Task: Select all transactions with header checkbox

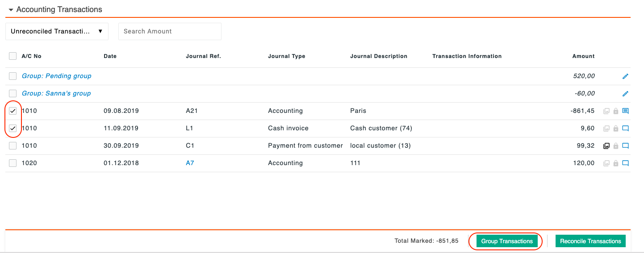Action: 13,56
